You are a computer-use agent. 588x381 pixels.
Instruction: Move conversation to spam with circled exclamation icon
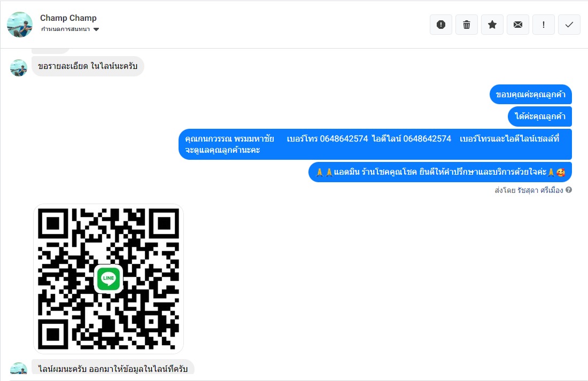point(441,25)
